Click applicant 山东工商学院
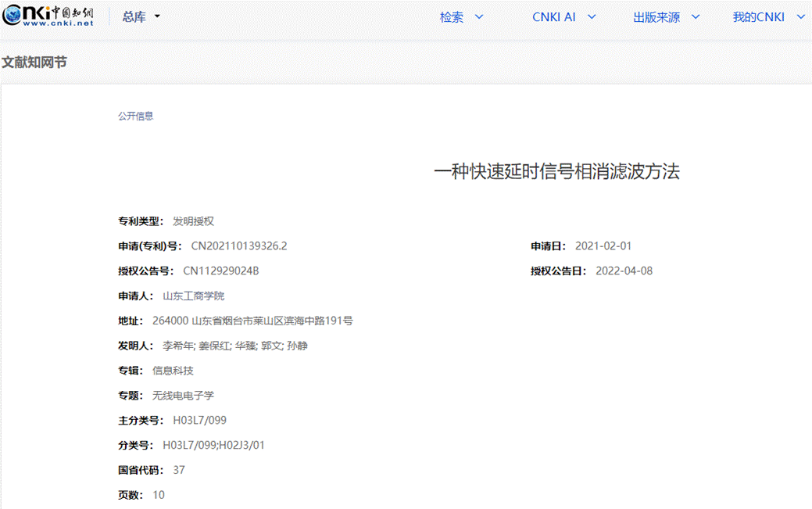 point(193,296)
